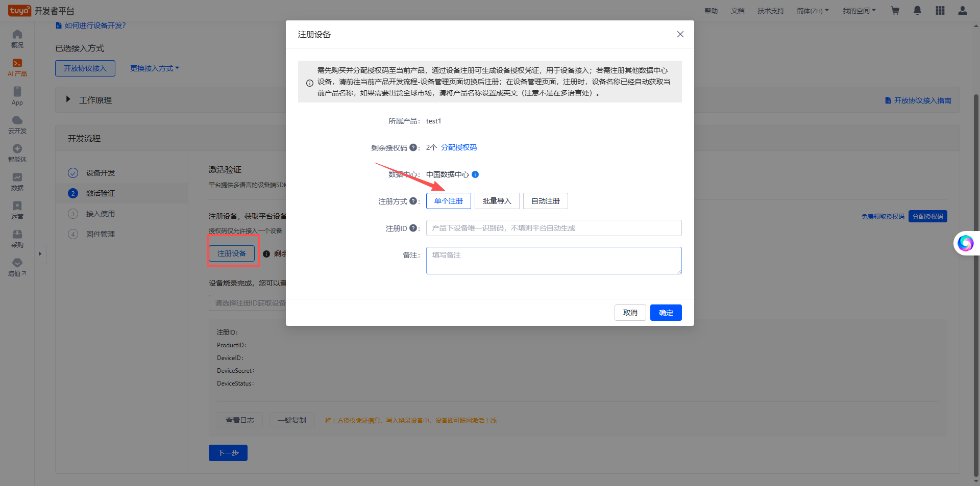980x486 pixels.
Task: Focus the 备注 textarea
Action: tap(554, 261)
